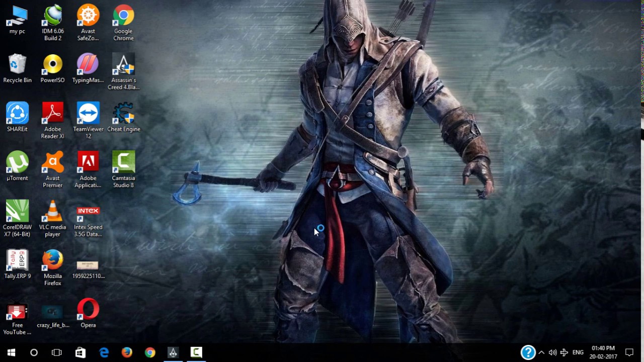The height and width of the screenshot is (362, 644).
Task: Select the SHAREit desktop shortcut
Action: [x=17, y=118]
